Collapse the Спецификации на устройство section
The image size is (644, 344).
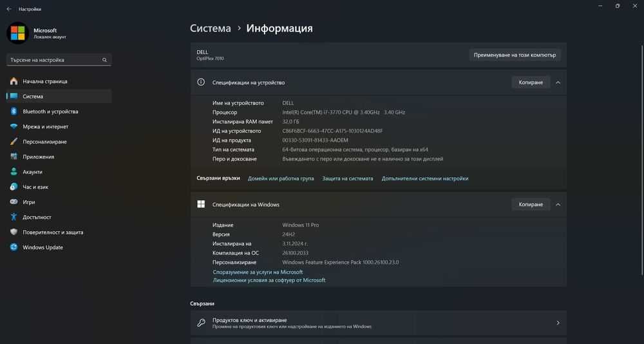click(558, 82)
